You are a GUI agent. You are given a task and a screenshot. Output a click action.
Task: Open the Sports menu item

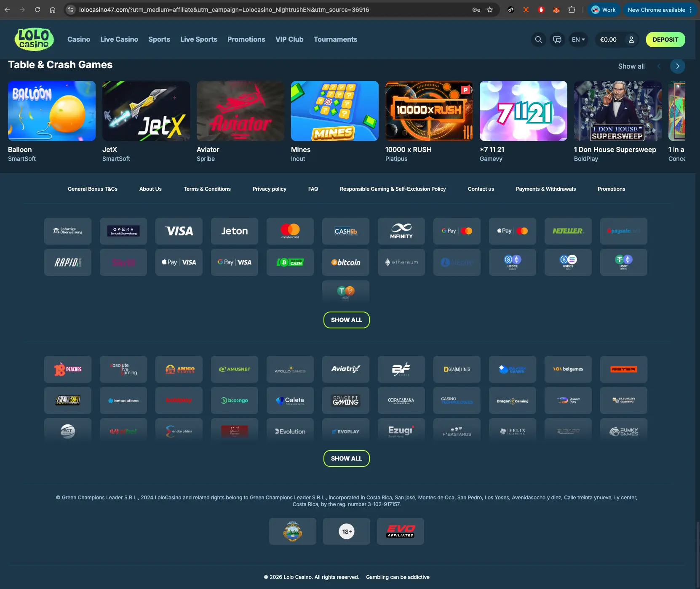(159, 39)
